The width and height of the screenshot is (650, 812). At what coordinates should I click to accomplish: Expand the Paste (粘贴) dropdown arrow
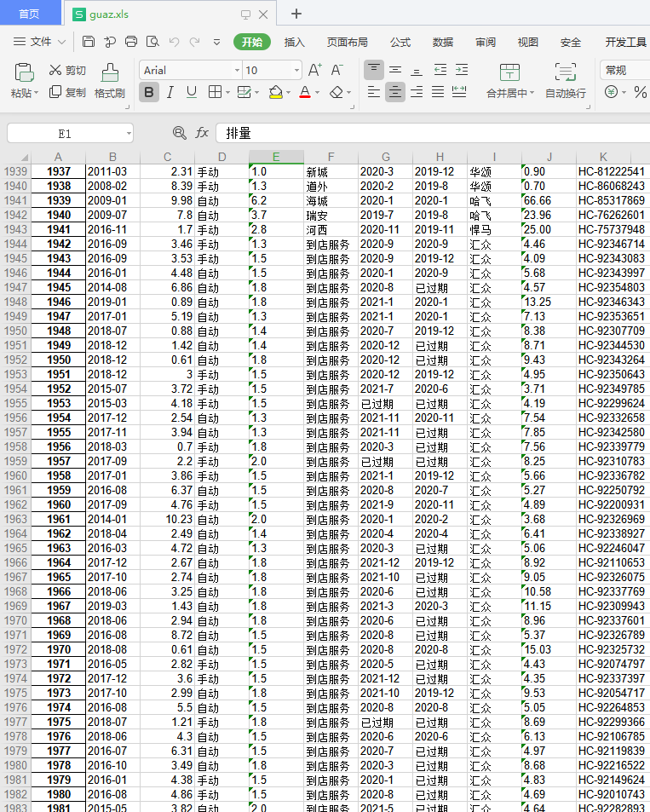click(x=37, y=93)
